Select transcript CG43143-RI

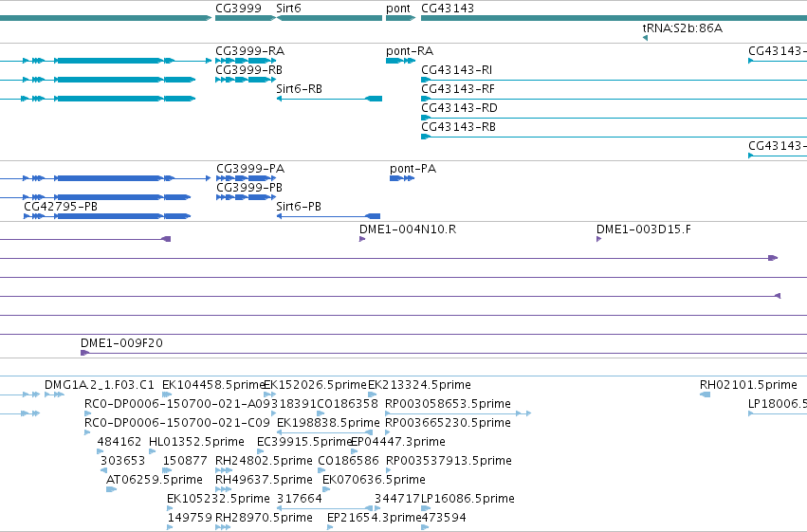(x=614, y=80)
